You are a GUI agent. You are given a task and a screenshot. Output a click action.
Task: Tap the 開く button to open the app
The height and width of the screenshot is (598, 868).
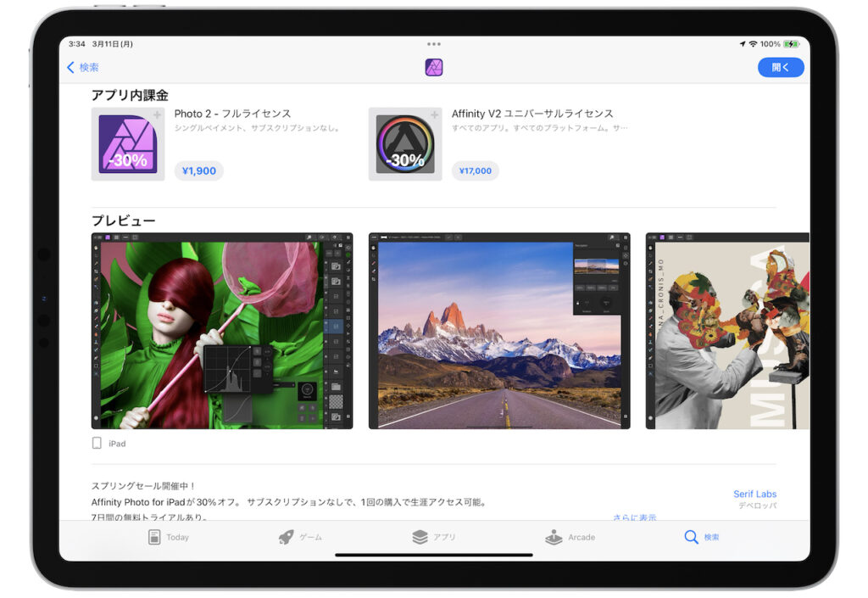tap(780, 67)
